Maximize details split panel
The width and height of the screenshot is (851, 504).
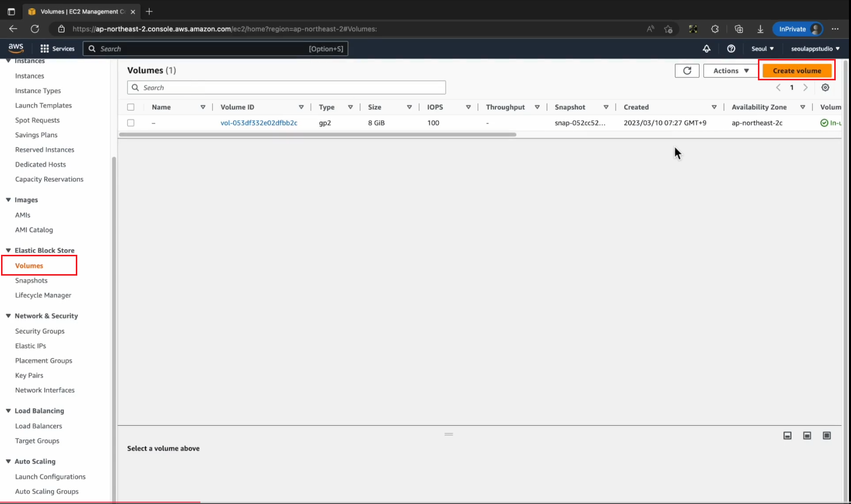click(x=827, y=435)
